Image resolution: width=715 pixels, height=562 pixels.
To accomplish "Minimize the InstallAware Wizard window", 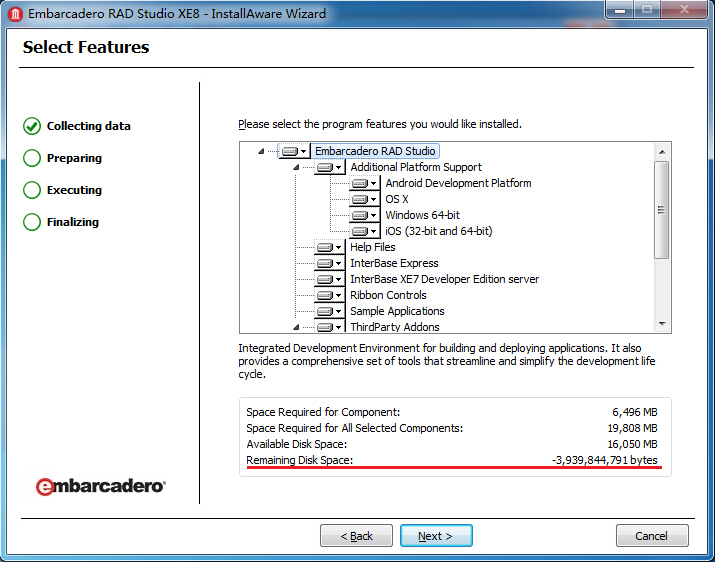I will (x=620, y=9).
